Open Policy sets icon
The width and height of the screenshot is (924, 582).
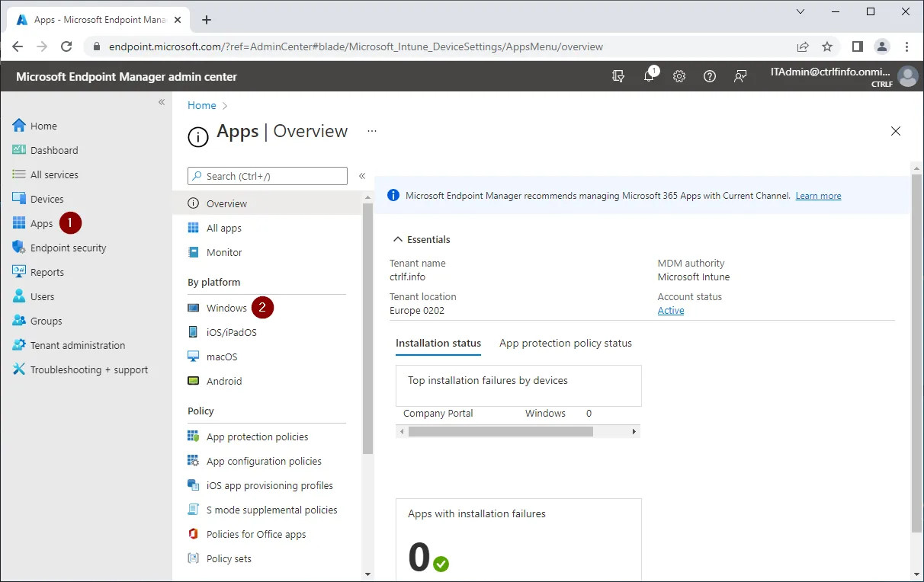click(x=193, y=558)
